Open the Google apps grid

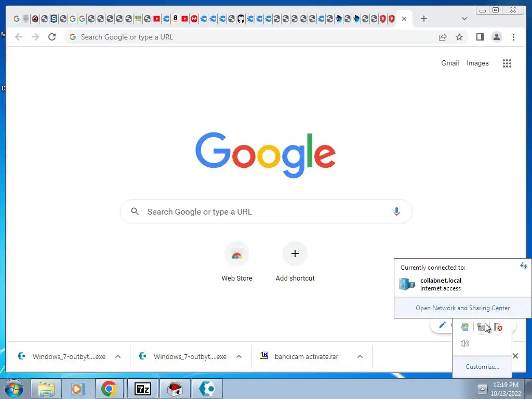pos(507,63)
